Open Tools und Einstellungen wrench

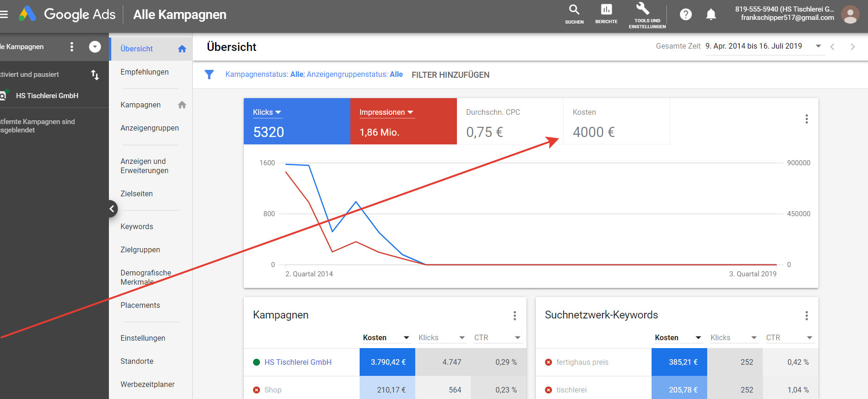coord(647,15)
